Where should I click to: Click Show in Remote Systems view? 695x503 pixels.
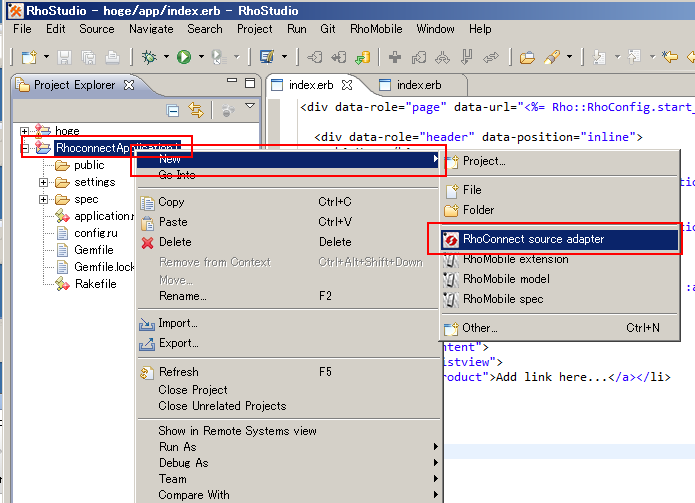288,431
